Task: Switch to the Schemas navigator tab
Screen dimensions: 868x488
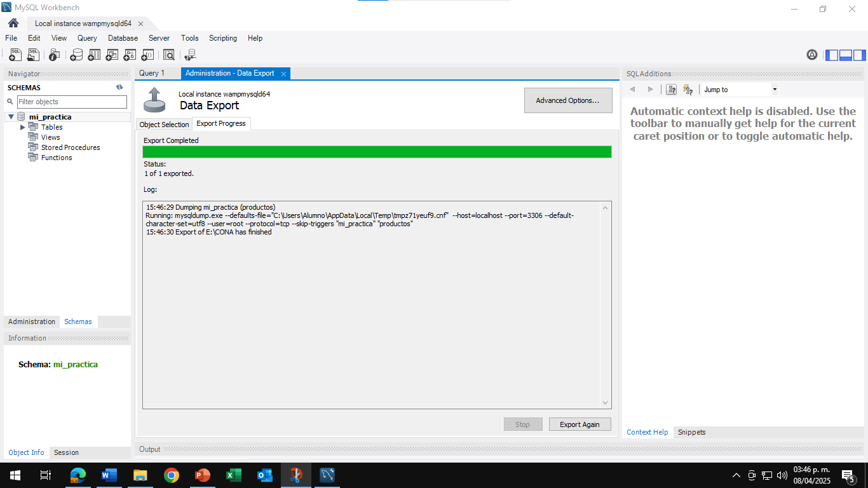Action: [x=78, y=322]
